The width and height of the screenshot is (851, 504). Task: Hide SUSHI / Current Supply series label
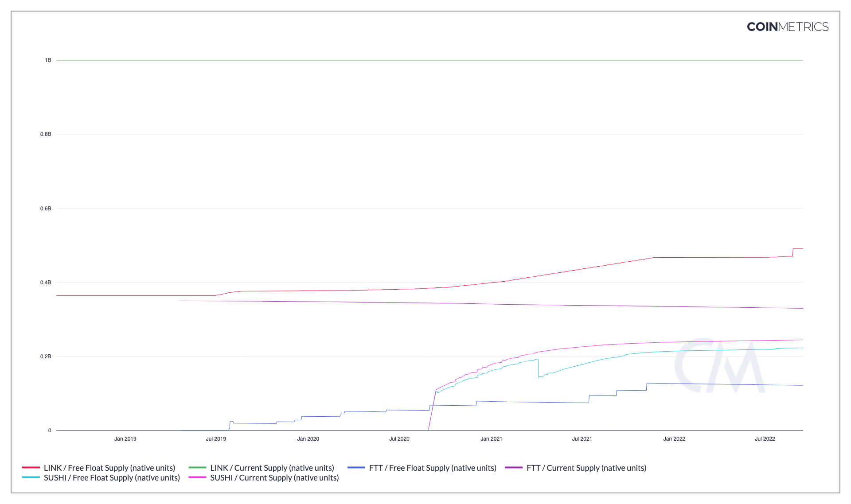(274, 477)
